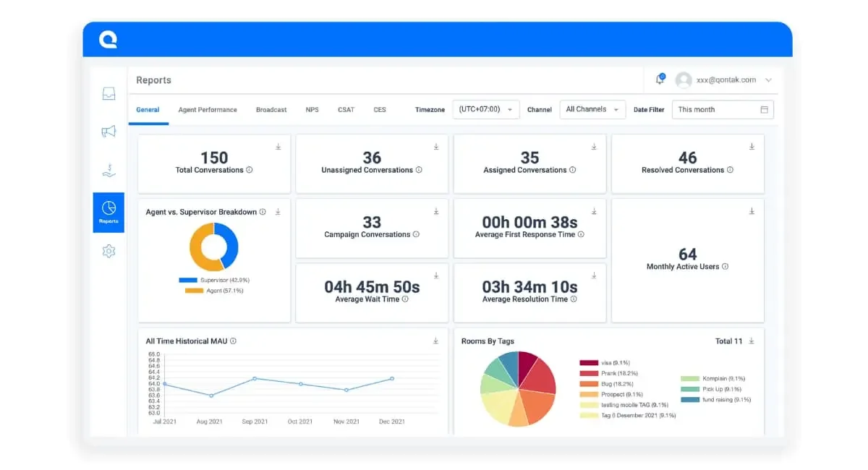This screenshot has height=470, width=868.
Task: Open the Timezone (UTC+07:00) dropdown
Action: pyautogui.click(x=486, y=109)
